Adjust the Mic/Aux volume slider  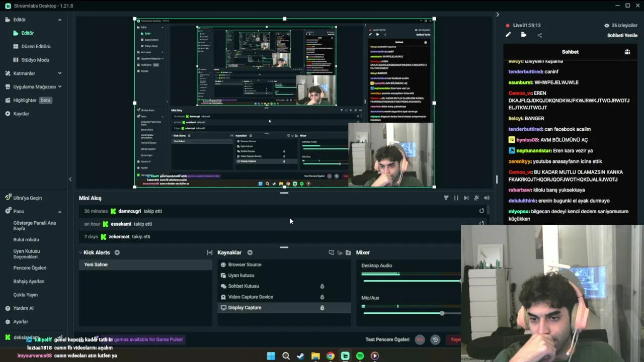pyautogui.click(x=442, y=313)
